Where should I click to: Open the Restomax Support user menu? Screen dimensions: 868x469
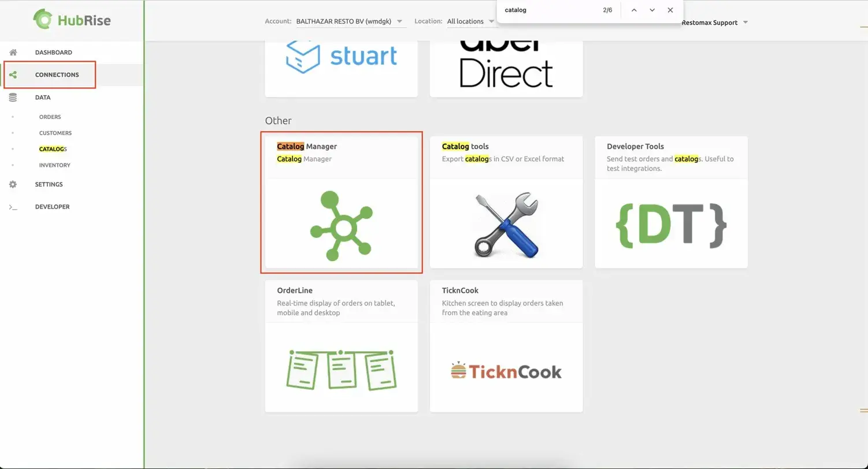point(714,23)
